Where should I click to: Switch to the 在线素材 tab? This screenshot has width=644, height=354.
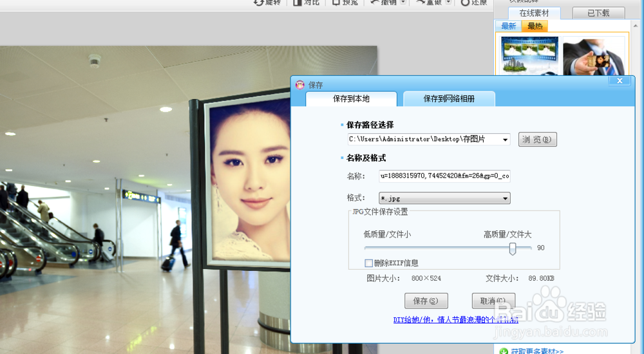(x=534, y=13)
